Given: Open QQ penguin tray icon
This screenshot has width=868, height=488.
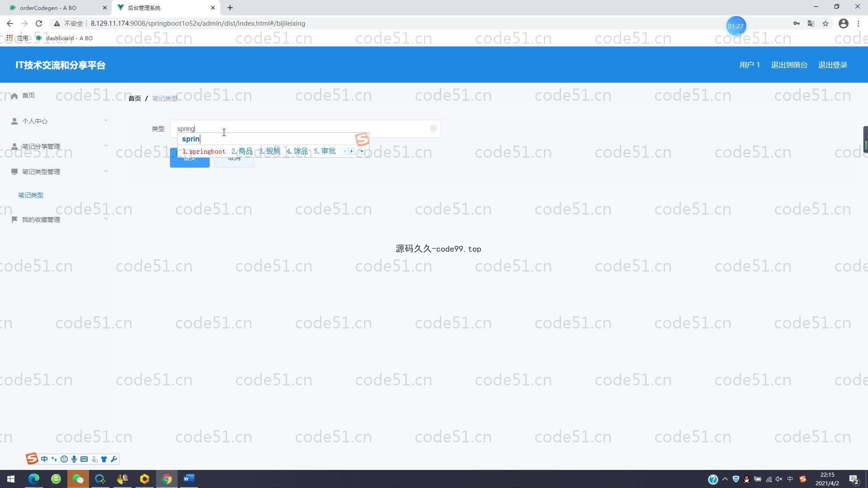Looking at the screenshot, I should pos(746,479).
